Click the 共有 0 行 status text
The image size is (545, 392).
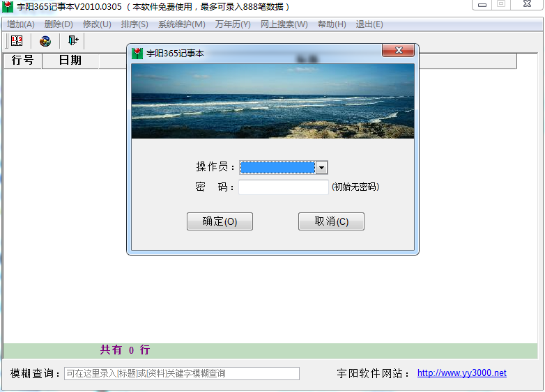(x=125, y=350)
